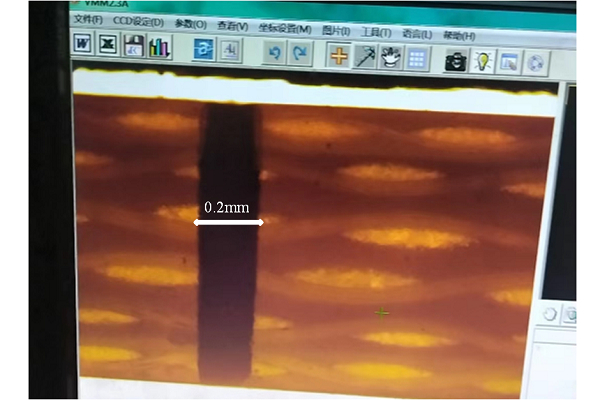
Task: Export to Excel with the X icon
Action: click(x=108, y=45)
